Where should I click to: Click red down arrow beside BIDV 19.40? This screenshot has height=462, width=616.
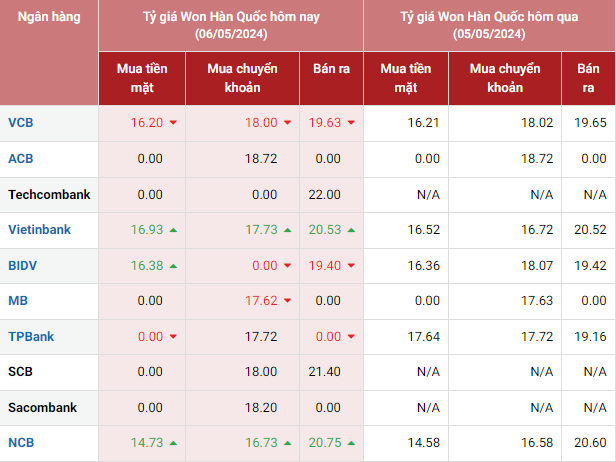click(352, 266)
